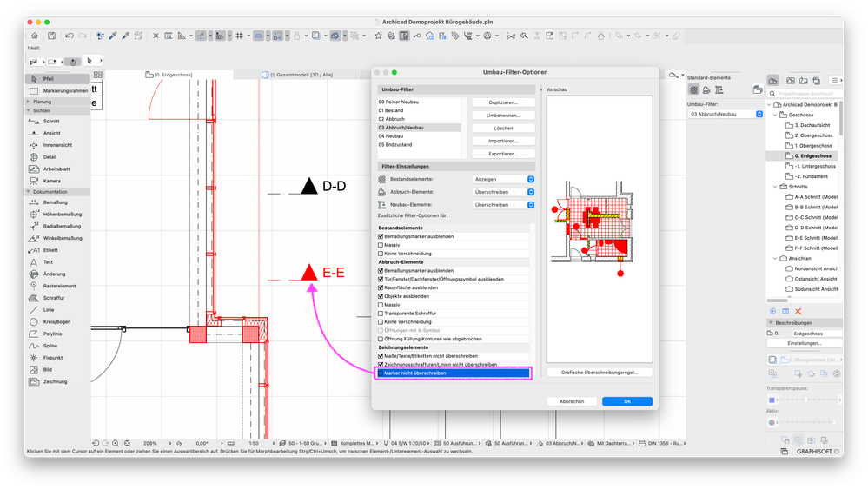This screenshot has height=489, width=868.
Task: Collapse Ansichten folder in navigator
Action: click(x=775, y=258)
